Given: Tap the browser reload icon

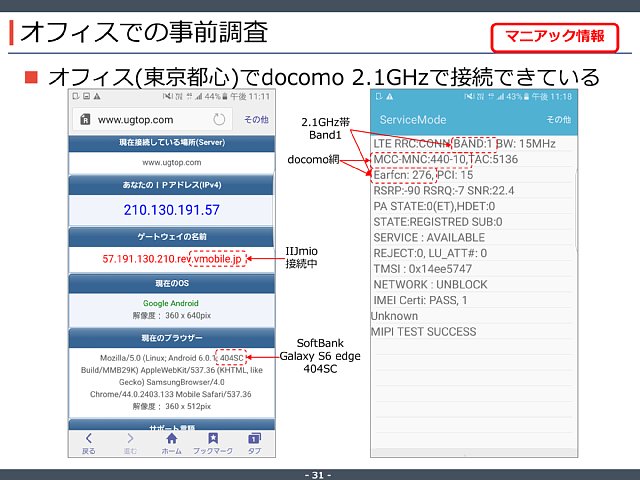Looking at the screenshot, I should pos(219,120).
